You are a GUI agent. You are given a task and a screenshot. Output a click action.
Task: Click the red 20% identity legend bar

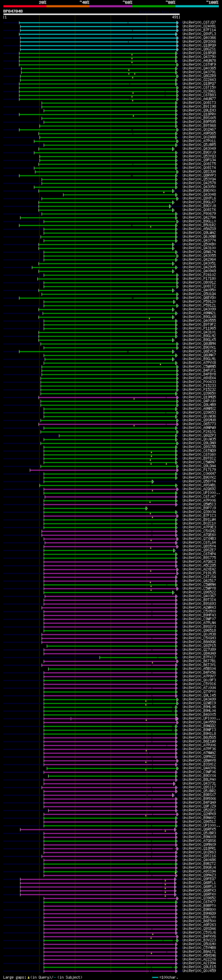[x=25, y=6]
